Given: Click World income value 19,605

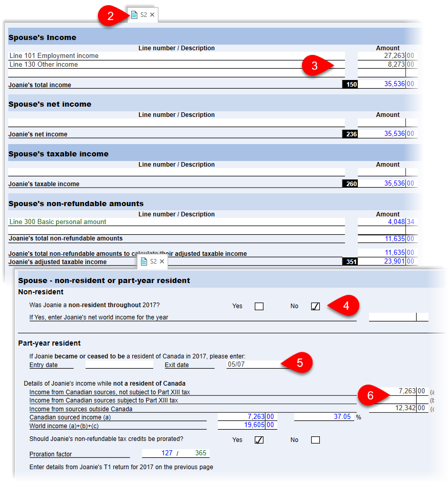Looking at the screenshot, I should click(248, 425).
